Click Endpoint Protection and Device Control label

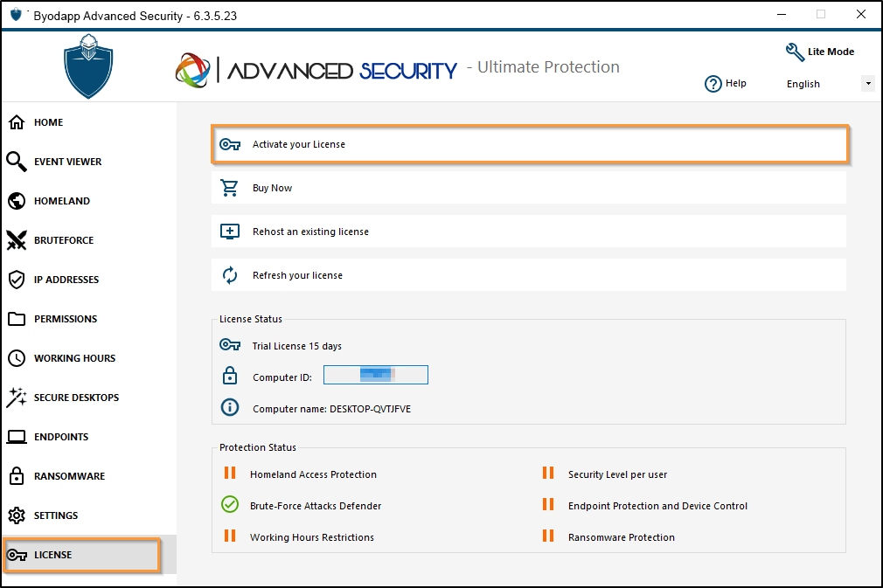tap(657, 506)
